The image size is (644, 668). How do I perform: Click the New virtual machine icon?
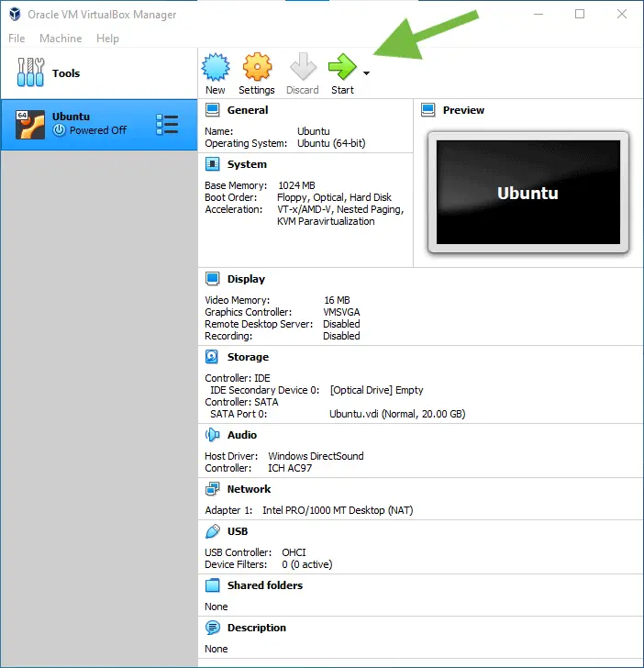click(x=216, y=67)
